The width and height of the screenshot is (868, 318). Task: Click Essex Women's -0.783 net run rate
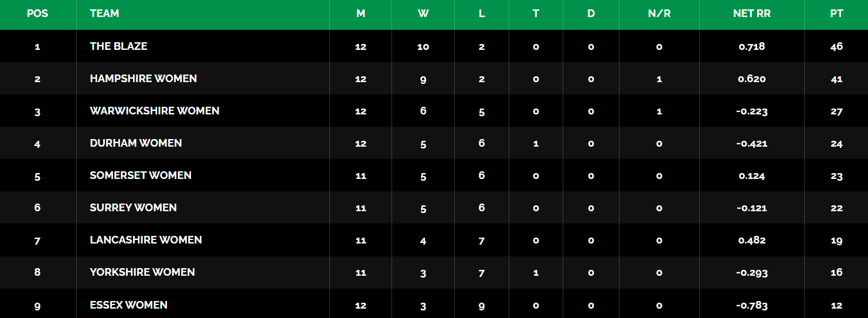[752, 305]
